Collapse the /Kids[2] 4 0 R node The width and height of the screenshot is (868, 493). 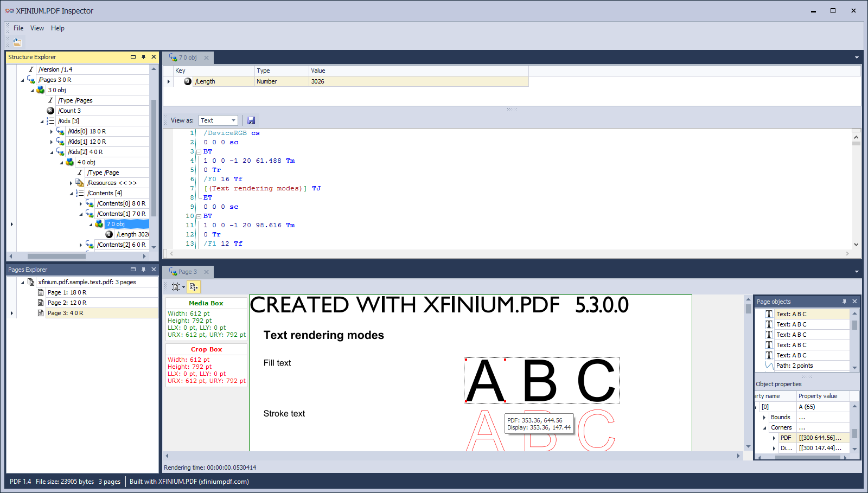point(52,152)
